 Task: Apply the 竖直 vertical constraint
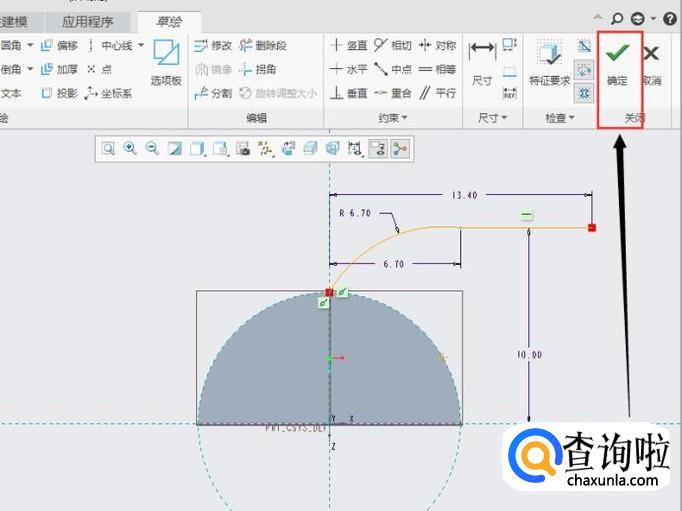tap(349, 45)
